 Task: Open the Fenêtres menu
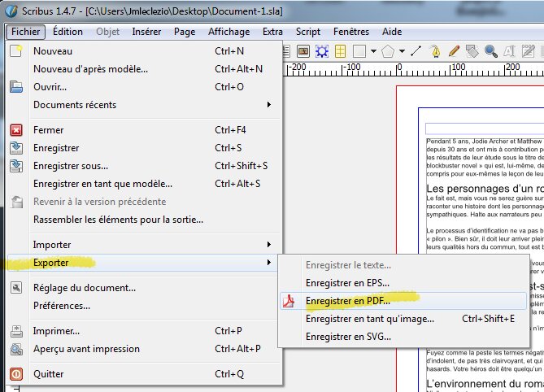(351, 32)
